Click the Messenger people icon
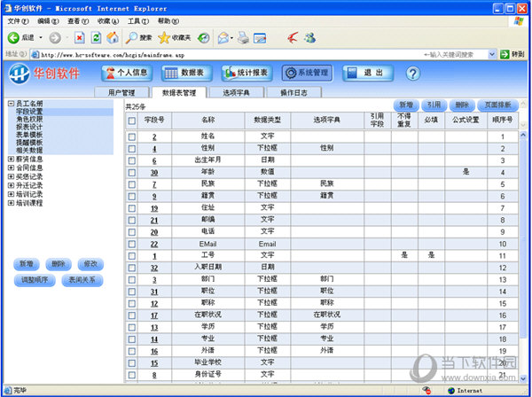Image resolution: width=532 pixels, height=397 pixels. (x=309, y=37)
